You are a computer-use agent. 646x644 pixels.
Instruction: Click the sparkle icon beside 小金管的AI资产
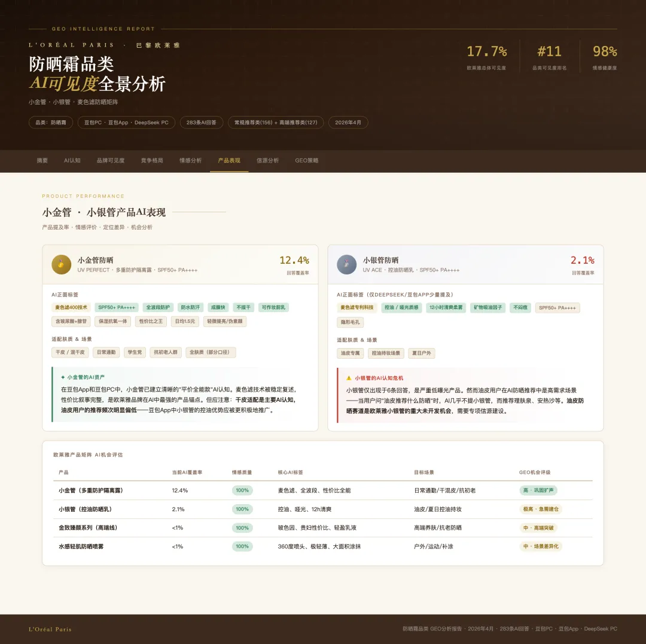tap(63, 377)
